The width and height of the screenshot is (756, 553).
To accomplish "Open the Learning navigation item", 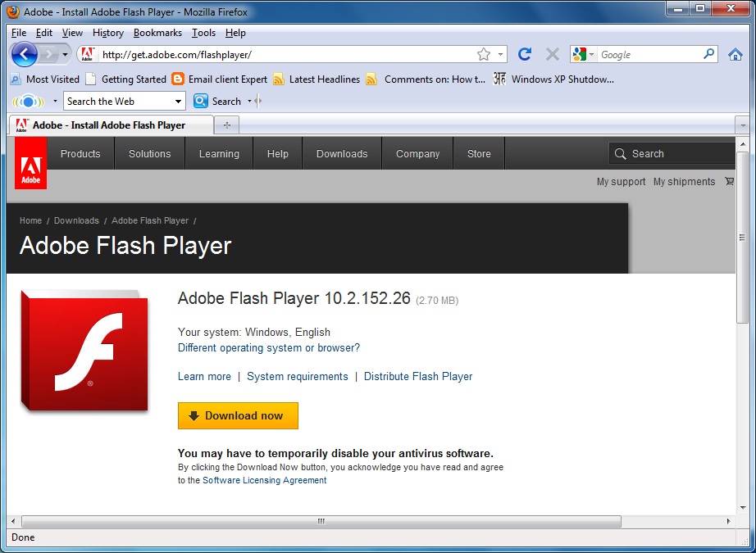I will point(219,154).
